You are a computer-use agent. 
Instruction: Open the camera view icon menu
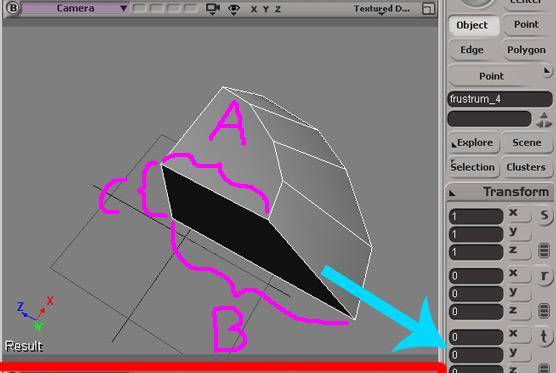[213, 9]
